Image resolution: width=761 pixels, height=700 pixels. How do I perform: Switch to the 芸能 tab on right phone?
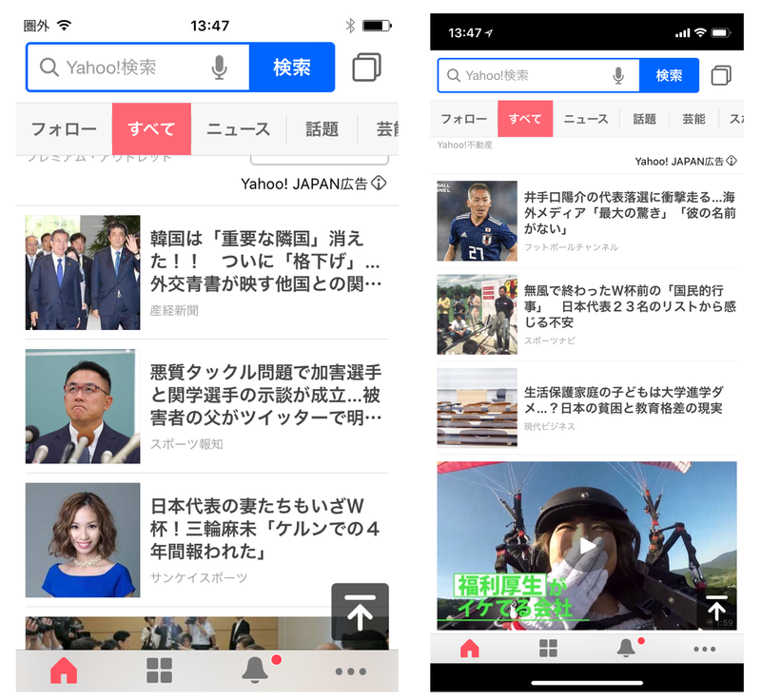693,119
